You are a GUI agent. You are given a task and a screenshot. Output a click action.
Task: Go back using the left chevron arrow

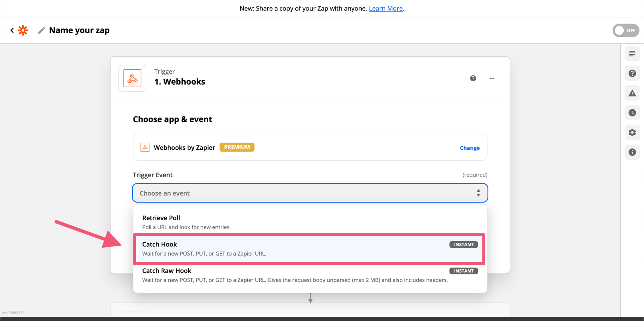point(12,30)
